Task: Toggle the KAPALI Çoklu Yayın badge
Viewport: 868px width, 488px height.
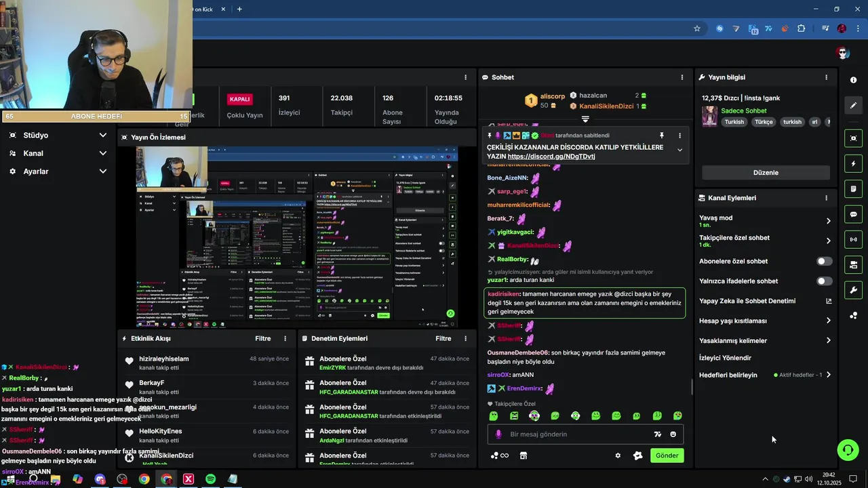Action: (240, 99)
